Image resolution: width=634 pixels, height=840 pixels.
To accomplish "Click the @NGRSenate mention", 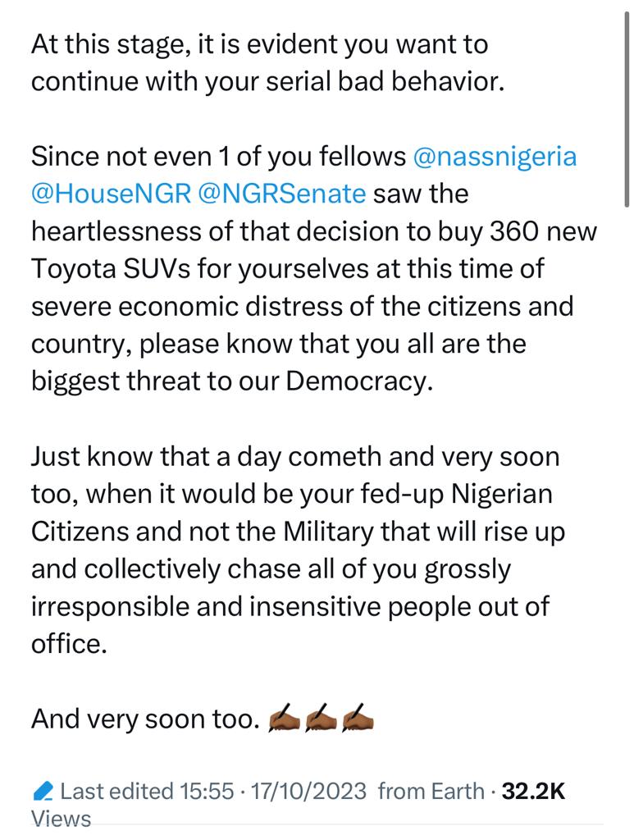I will click(x=283, y=194).
